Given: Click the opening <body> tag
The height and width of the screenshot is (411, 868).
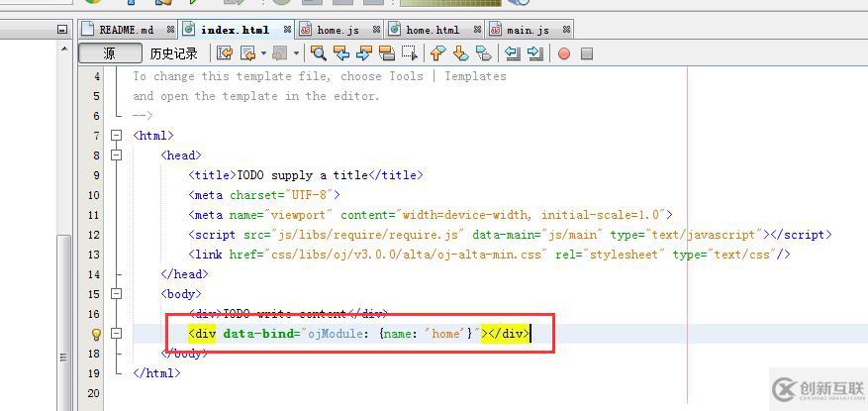Looking at the screenshot, I should click(181, 294).
